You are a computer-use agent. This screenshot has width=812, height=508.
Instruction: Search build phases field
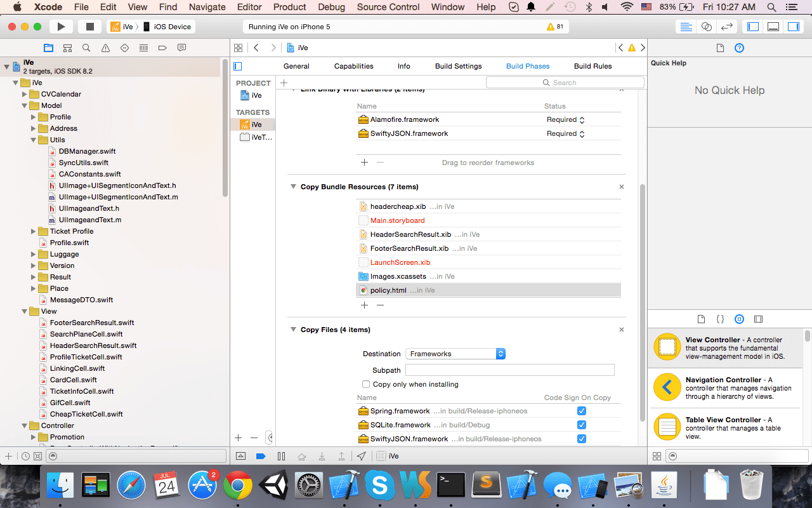[x=565, y=83]
